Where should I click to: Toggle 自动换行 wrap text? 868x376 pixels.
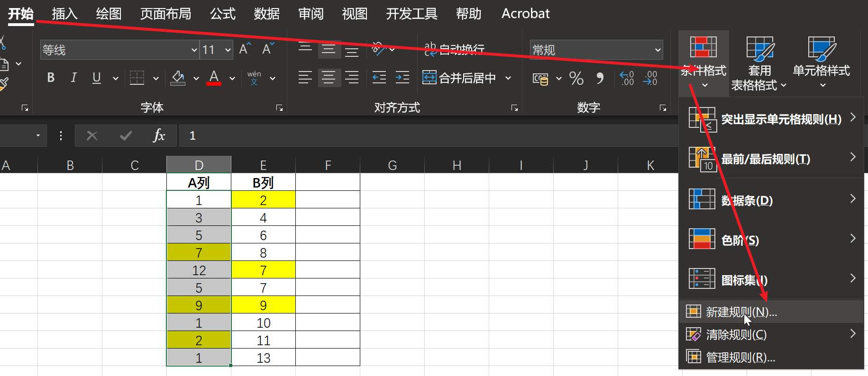(x=454, y=49)
